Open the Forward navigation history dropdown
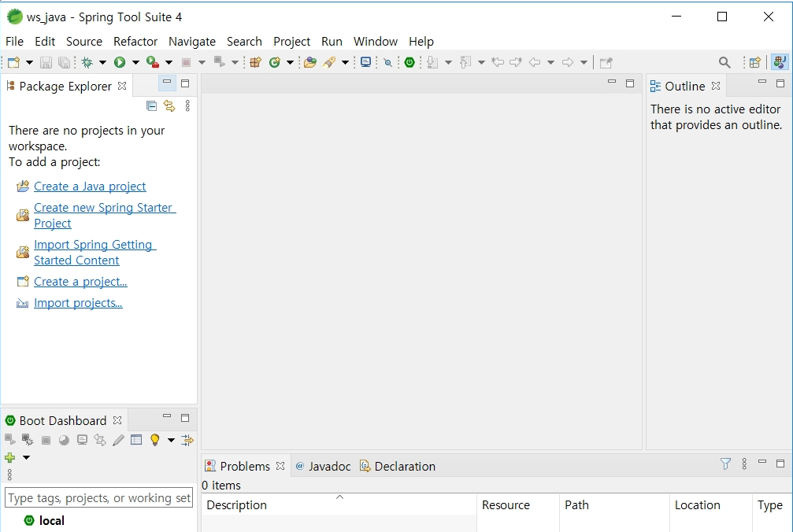The width and height of the screenshot is (793, 532). [584, 63]
